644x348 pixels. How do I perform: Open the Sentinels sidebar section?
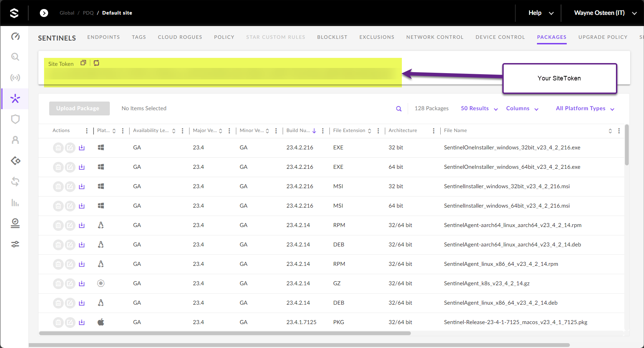tap(15, 99)
